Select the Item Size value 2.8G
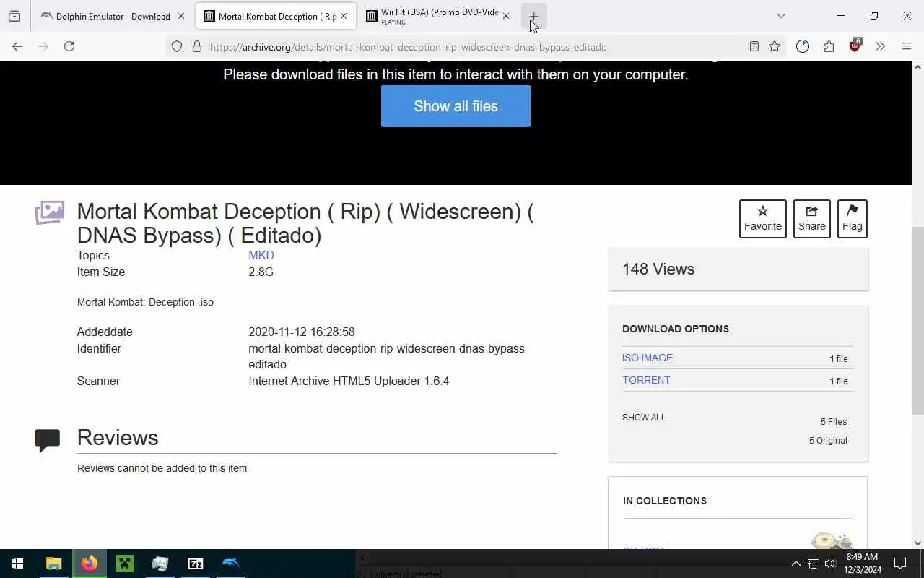Image resolution: width=924 pixels, height=578 pixels. [261, 272]
